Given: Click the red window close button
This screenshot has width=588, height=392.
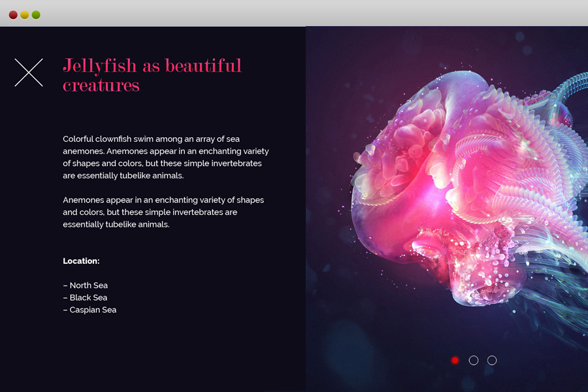Looking at the screenshot, I should click(x=13, y=14).
